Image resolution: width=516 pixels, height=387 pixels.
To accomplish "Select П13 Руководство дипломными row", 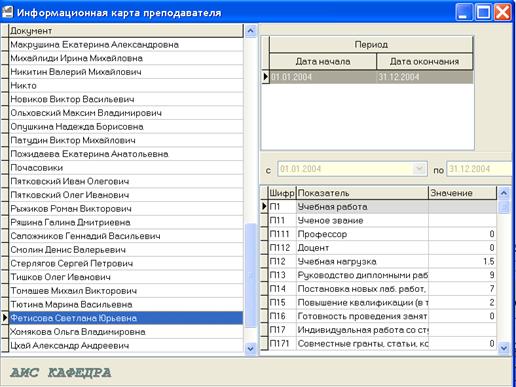I will (382, 275).
